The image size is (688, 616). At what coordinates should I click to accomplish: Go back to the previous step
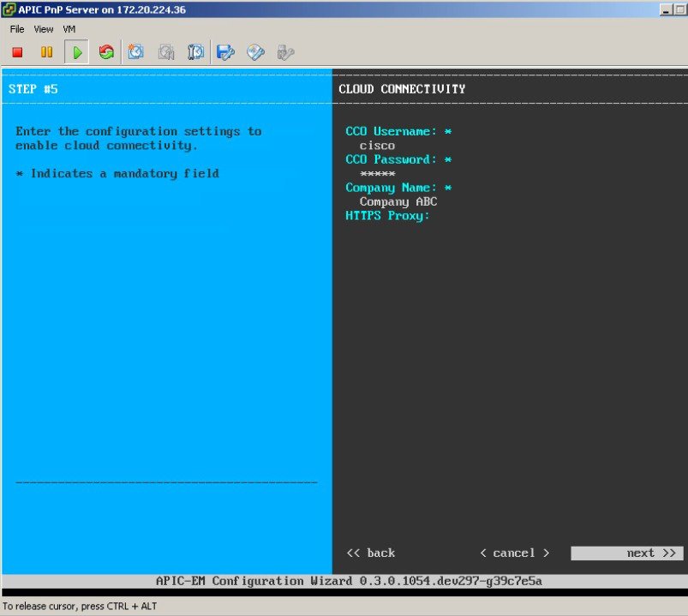tap(371, 553)
